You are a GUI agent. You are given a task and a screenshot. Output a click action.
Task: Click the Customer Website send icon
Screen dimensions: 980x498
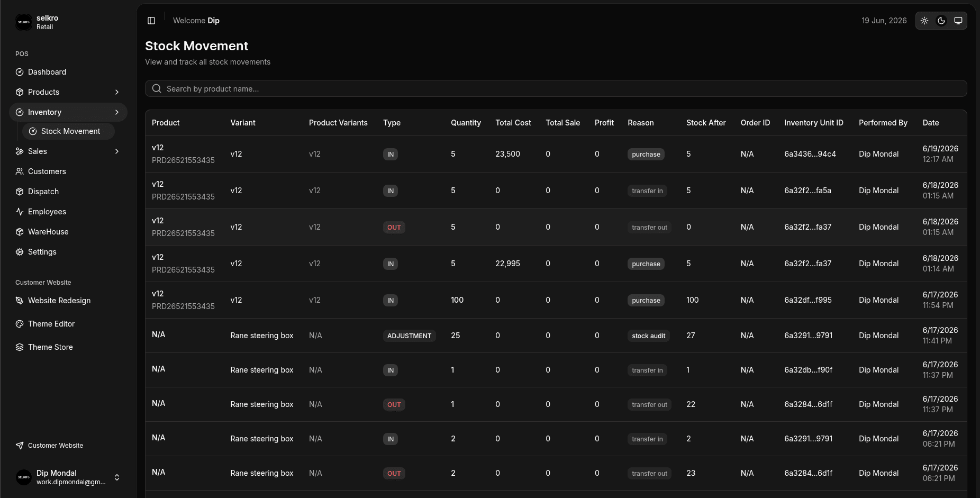coord(20,446)
